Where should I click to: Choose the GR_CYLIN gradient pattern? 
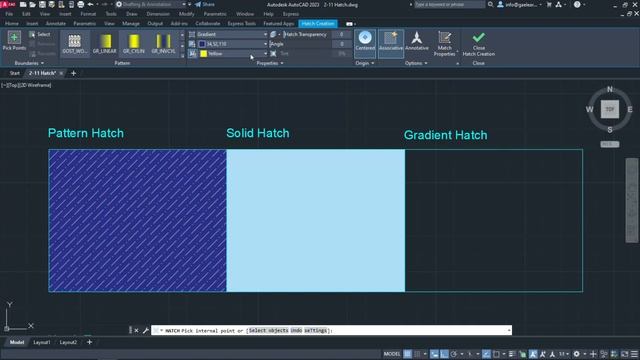pos(134,43)
